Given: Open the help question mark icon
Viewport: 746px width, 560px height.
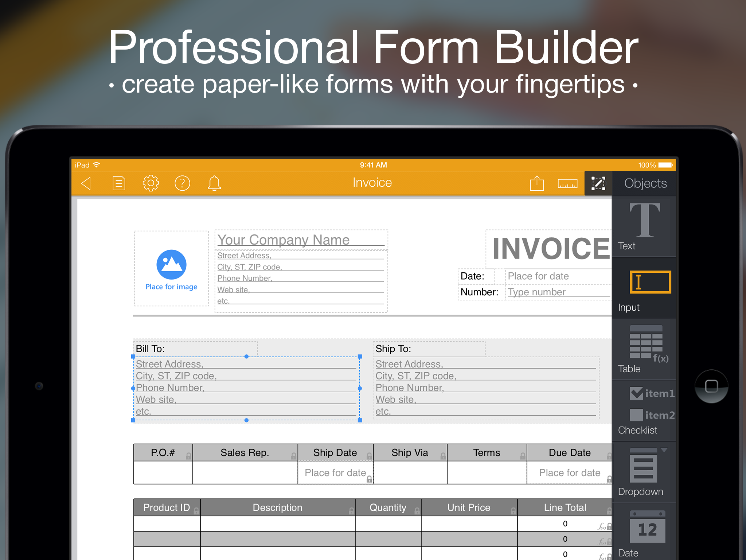Looking at the screenshot, I should click(182, 183).
